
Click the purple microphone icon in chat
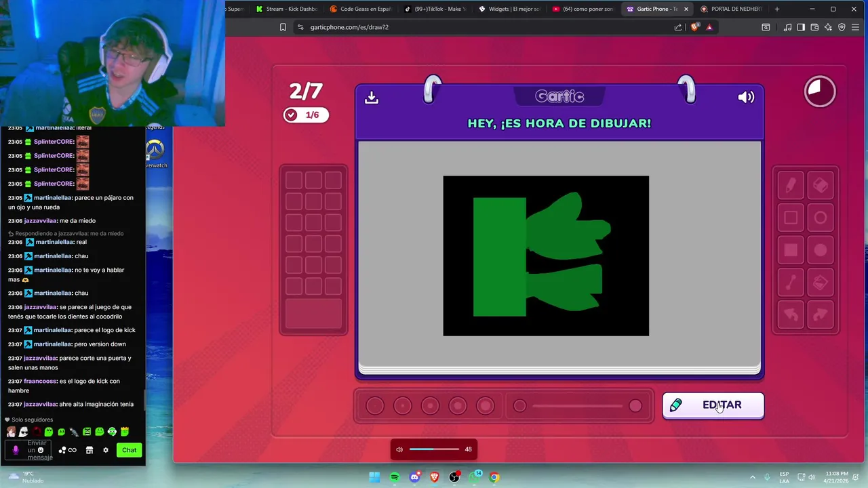click(x=16, y=450)
